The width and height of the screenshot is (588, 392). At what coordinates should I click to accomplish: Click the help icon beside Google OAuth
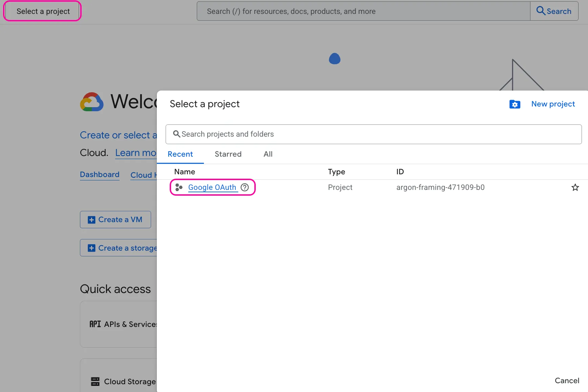click(x=245, y=188)
